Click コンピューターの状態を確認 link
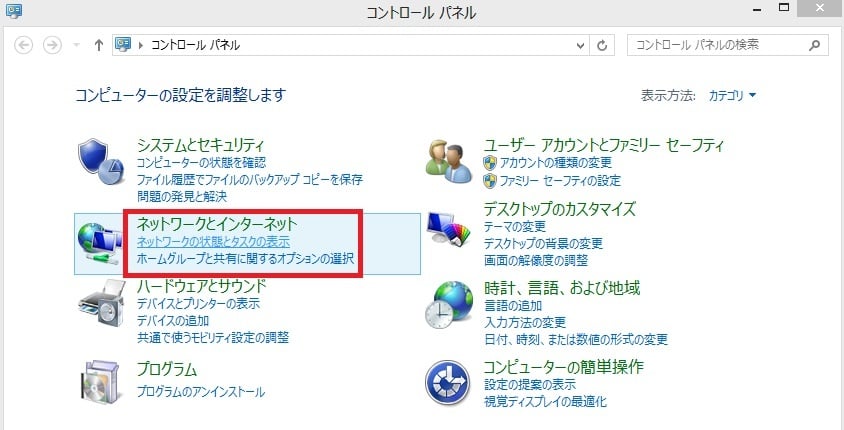Screen dimensions: 844x430 click(x=201, y=163)
